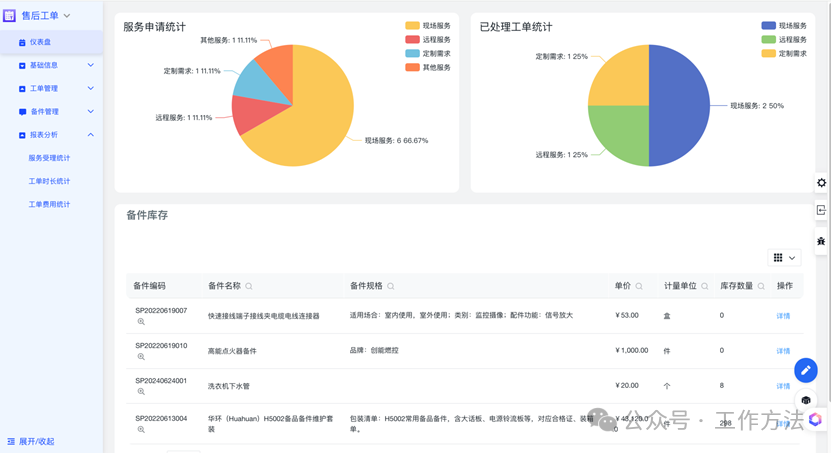Click the cube floating button

[806, 400]
